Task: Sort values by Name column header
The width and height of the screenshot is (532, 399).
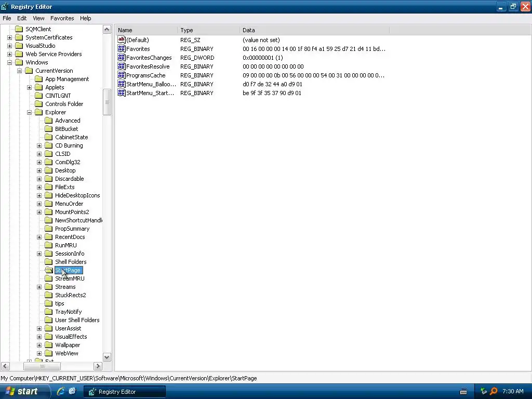Action: tap(146, 30)
